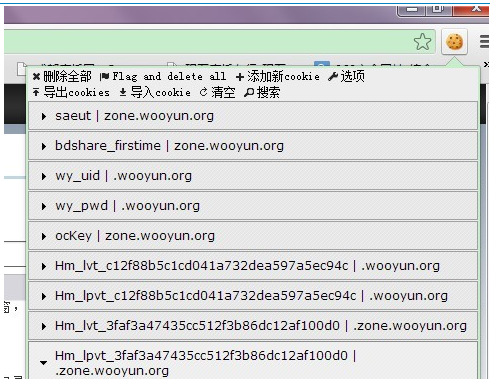Viewport: 490px width, 379px height.
Task: Click the Flag and delete all flag icon
Action: [104, 77]
